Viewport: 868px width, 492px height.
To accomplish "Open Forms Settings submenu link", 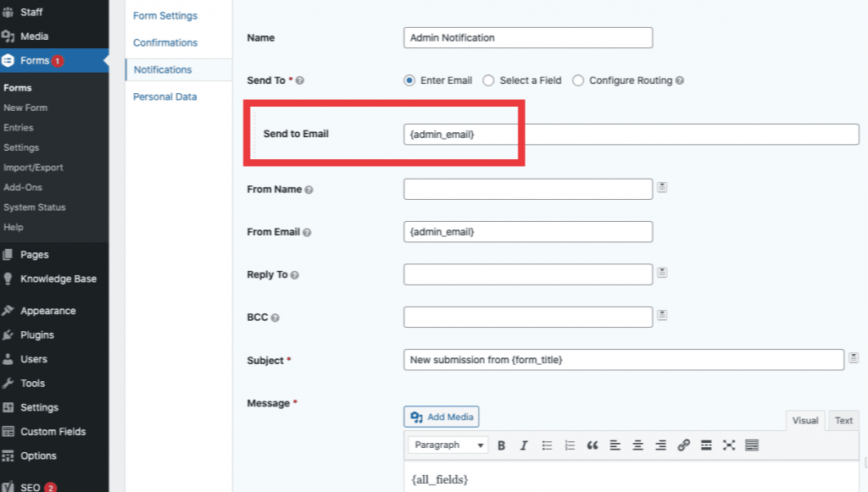I will (x=21, y=147).
